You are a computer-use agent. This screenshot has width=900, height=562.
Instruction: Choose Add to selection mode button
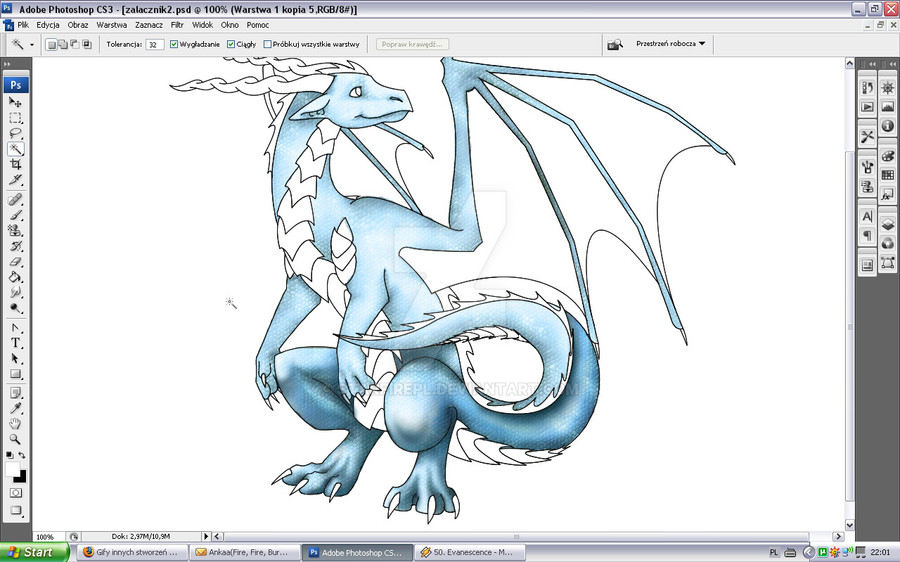63,44
